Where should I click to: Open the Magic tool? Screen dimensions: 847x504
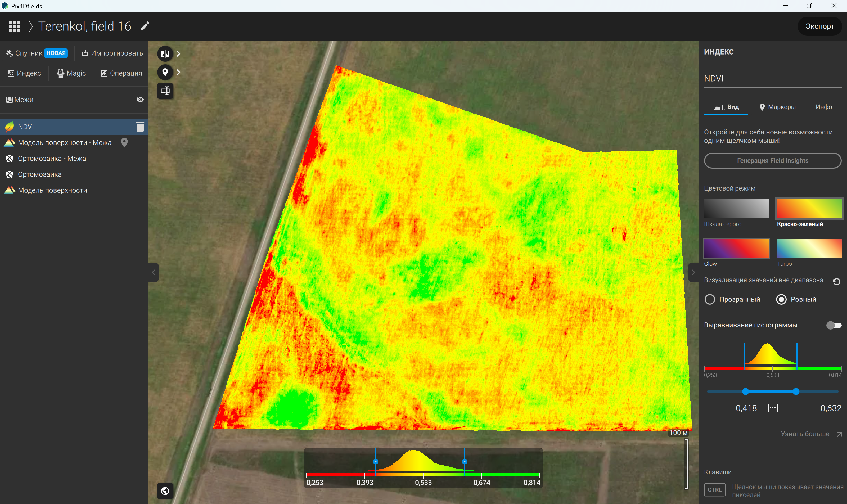coord(71,73)
